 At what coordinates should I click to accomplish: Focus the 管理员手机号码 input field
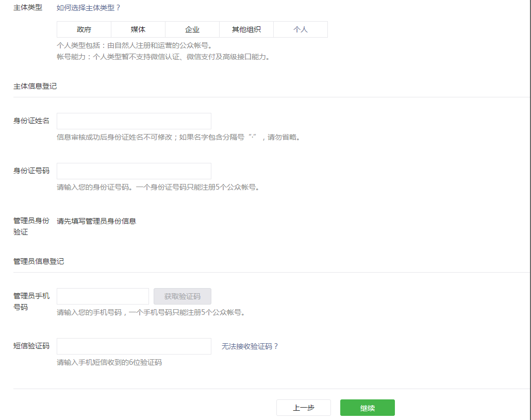pyautogui.click(x=103, y=296)
